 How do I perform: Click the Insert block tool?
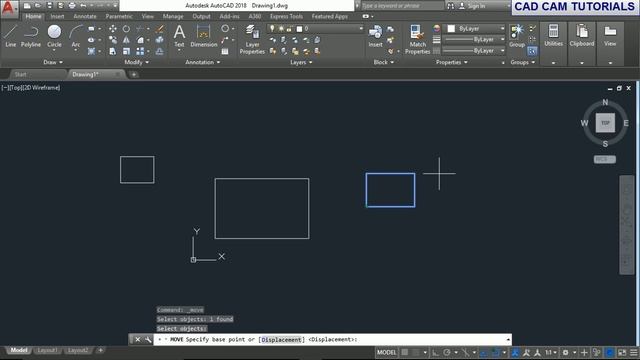click(x=376, y=36)
